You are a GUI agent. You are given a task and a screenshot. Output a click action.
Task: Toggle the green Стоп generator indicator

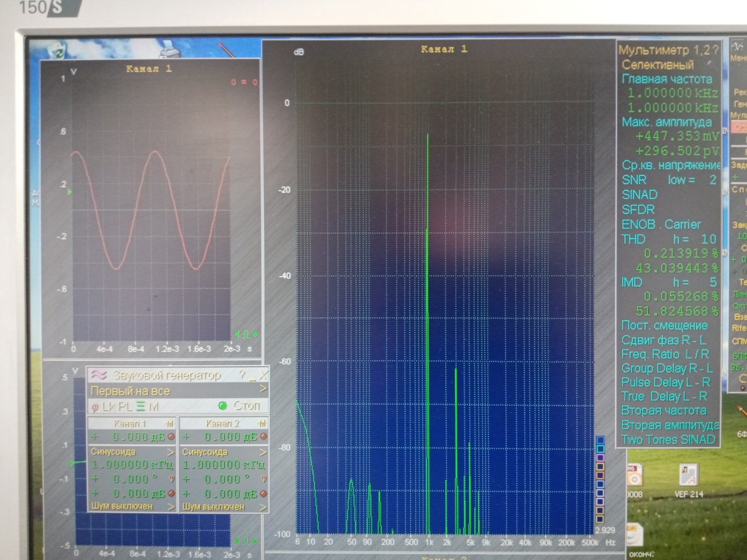pyautogui.click(x=223, y=406)
